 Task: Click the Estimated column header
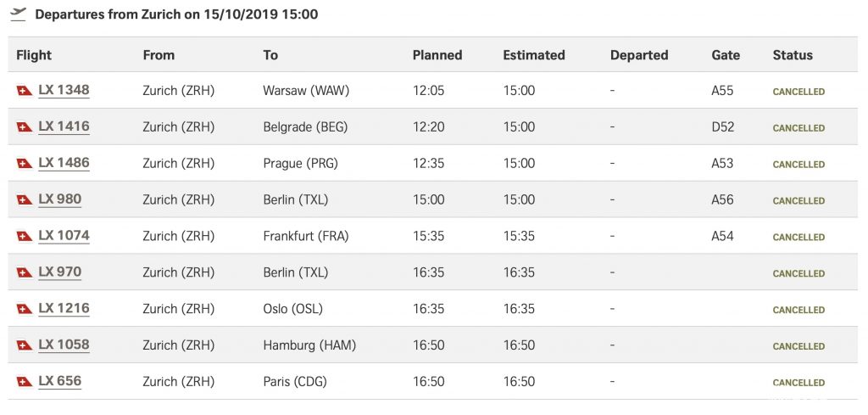(534, 55)
